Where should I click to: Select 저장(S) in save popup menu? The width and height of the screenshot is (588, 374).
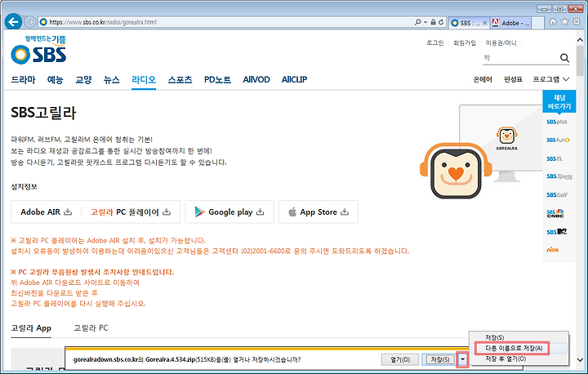click(x=495, y=337)
